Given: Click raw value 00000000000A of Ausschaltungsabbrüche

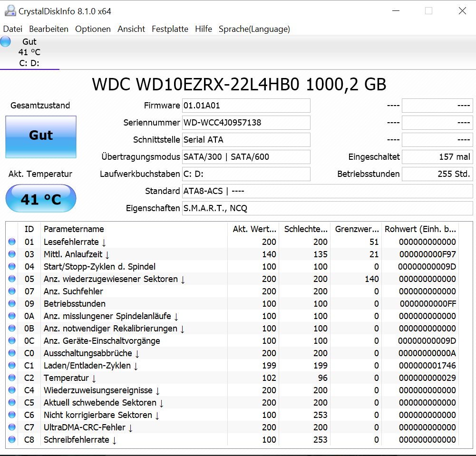Looking at the screenshot, I should coord(427,353).
